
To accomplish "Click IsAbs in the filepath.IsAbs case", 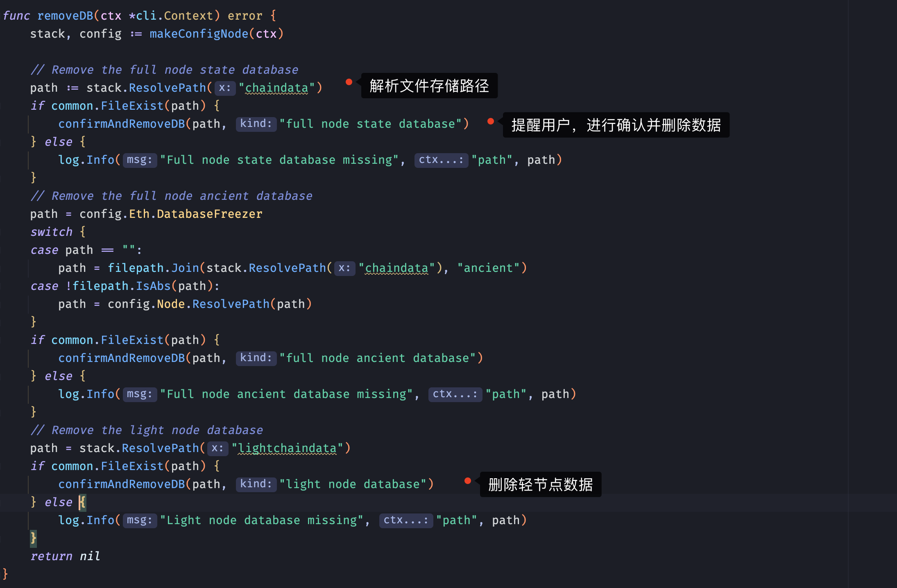I will tap(153, 286).
